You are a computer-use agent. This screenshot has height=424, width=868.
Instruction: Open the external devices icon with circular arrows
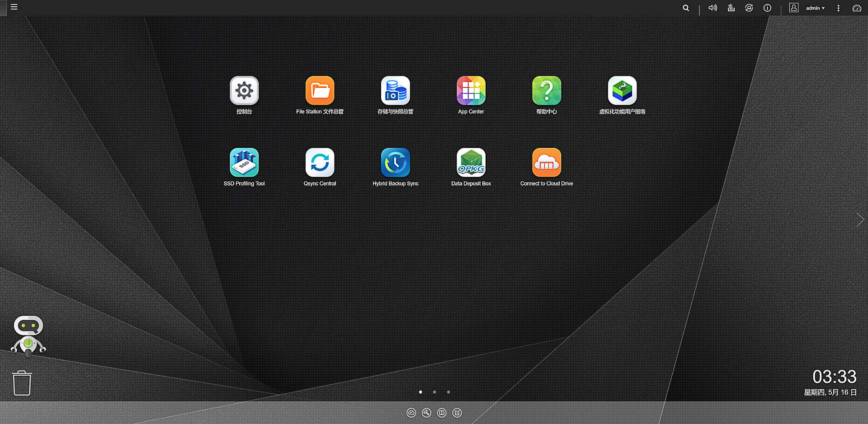tap(749, 8)
